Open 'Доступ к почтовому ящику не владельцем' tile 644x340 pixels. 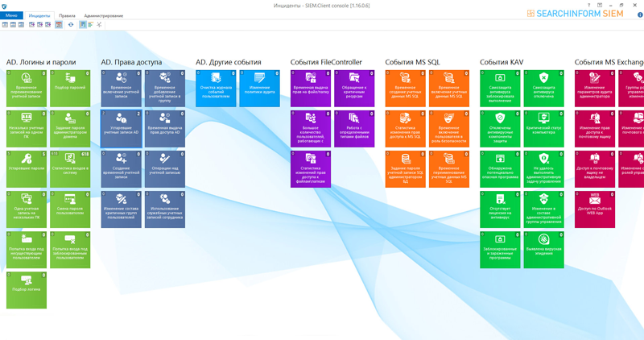pyautogui.click(x=595, y=169)
